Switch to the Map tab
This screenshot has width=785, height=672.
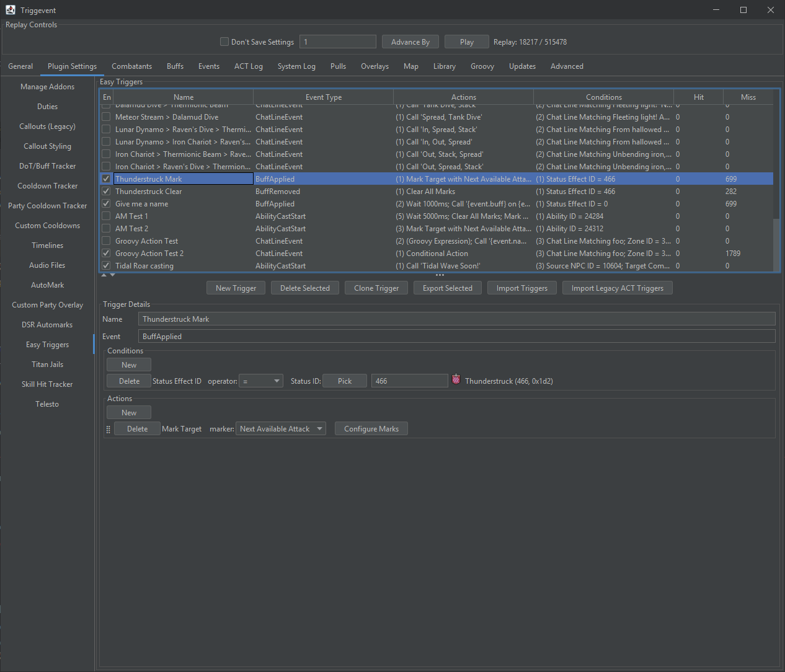pos(411,66)
